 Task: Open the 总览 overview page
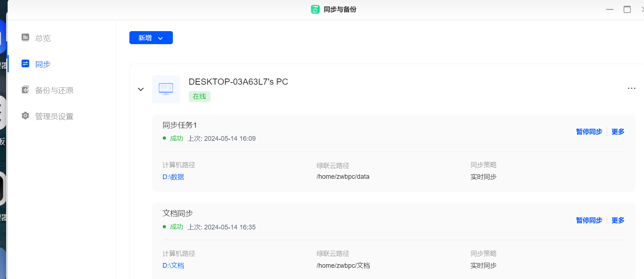pyautogui.click(x=43, y=38)
